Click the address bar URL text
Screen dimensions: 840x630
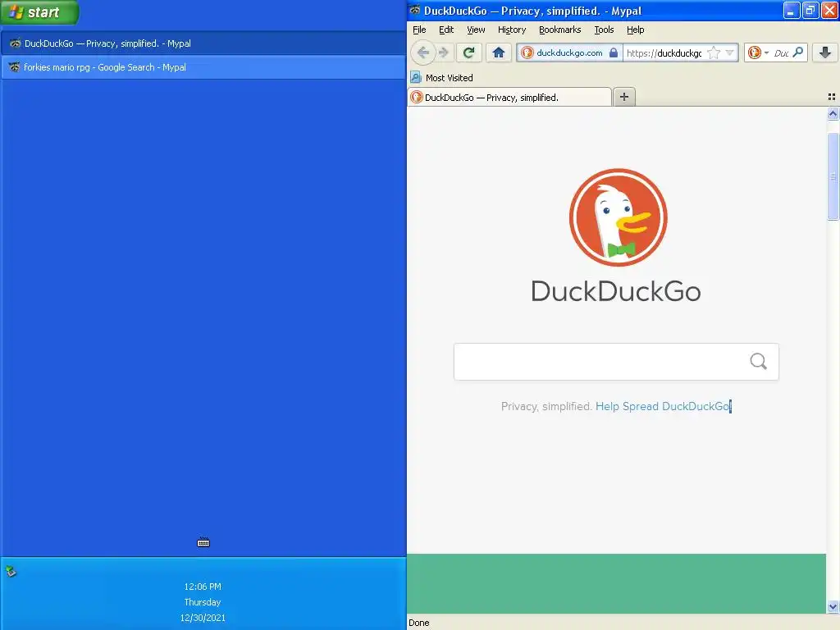(x=664, y=53)
